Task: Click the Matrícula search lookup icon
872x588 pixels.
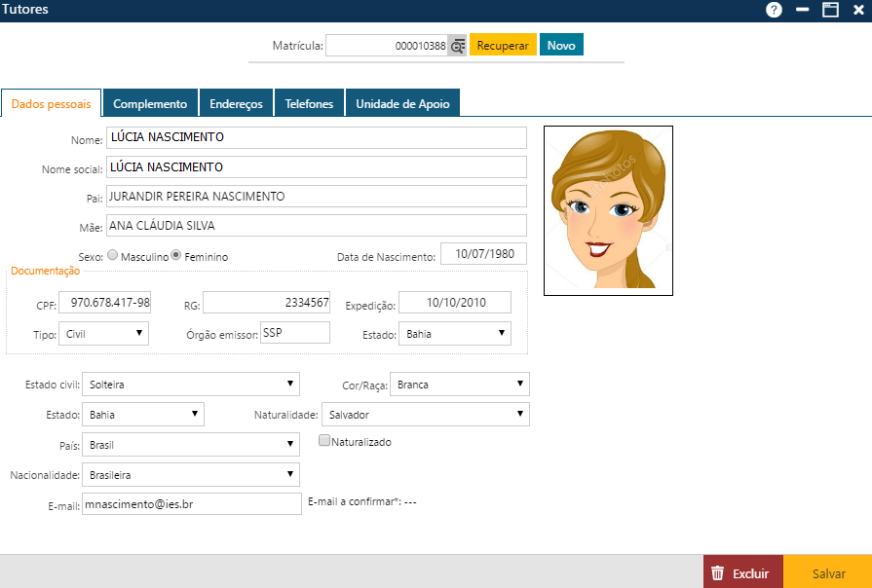Action: pos(458,46)
